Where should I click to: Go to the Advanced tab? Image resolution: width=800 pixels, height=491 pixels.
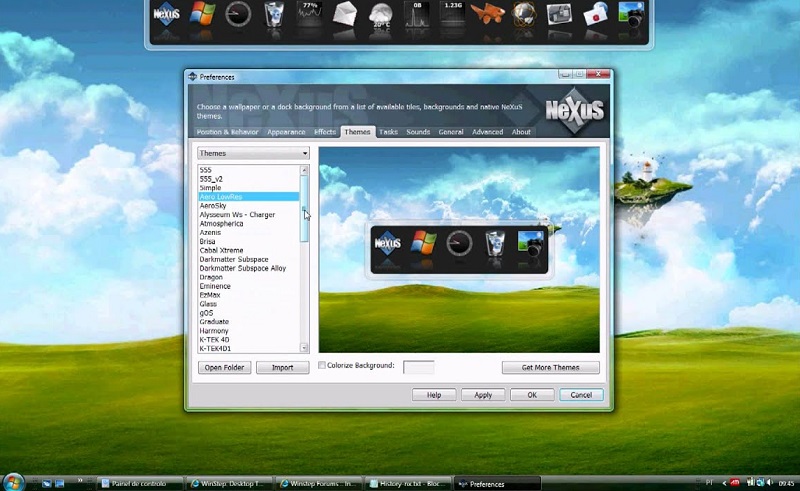coord(488,132)
